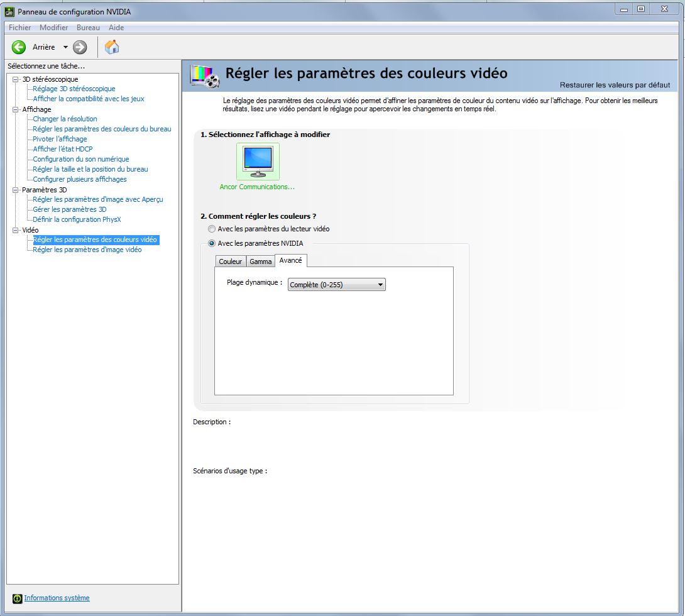
Task: Select Régler les paramètres des couleurs vidéo item
Action: pos(96,240)
